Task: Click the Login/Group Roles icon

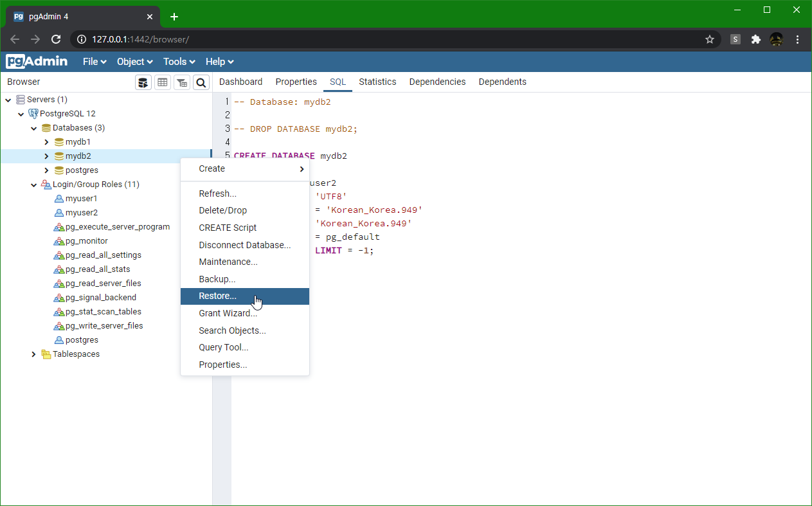Action: (x=46, y=185)
